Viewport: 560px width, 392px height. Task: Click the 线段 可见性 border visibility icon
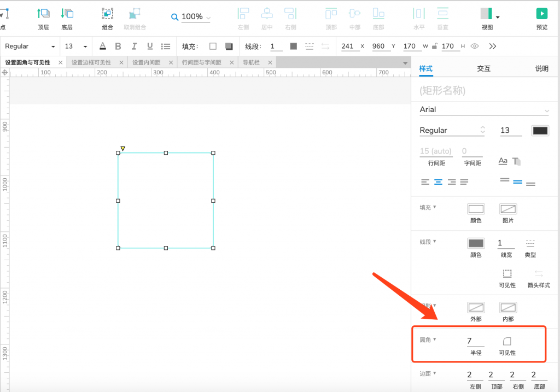point(507,274)
